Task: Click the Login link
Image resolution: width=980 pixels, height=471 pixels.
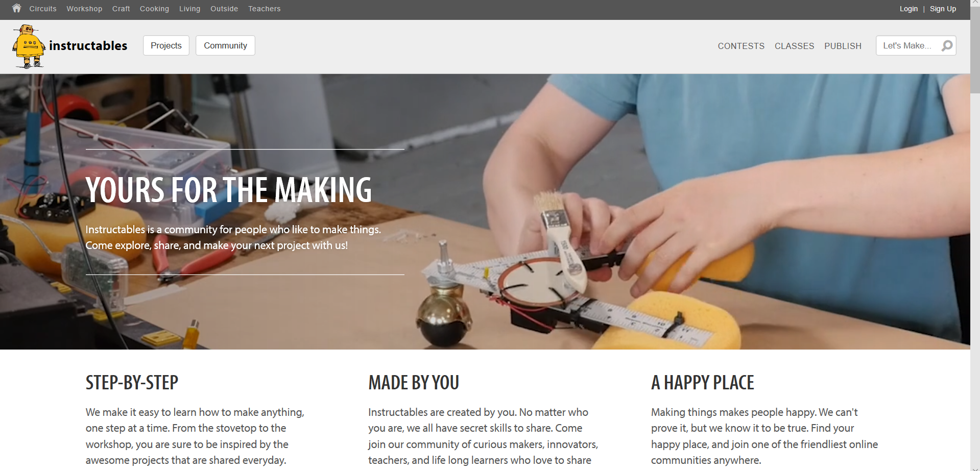Action: tap(909, 9)
